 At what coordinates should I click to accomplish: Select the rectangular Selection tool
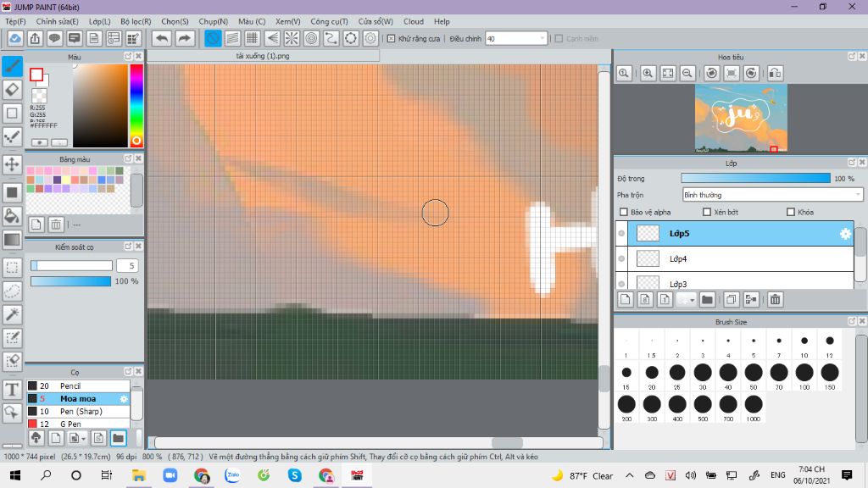coord(12,267)
